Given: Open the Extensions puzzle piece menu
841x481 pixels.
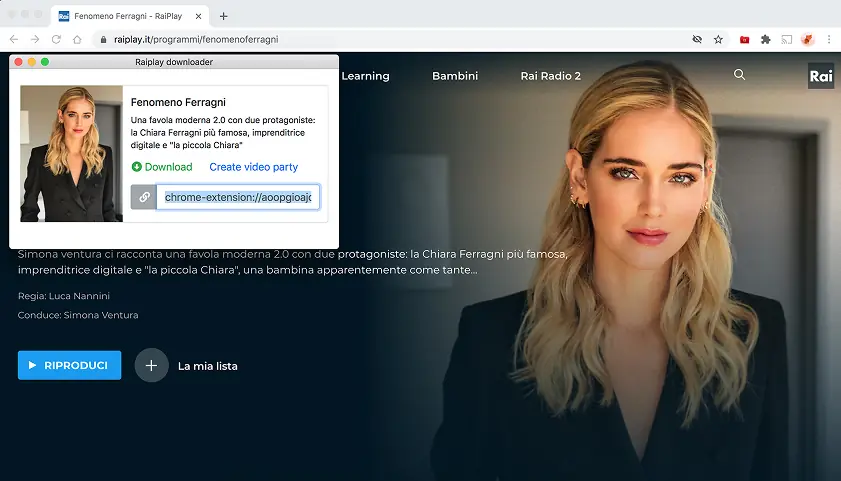Looking at the screenshot, I should pyautogui.click(x=766, y=39).
